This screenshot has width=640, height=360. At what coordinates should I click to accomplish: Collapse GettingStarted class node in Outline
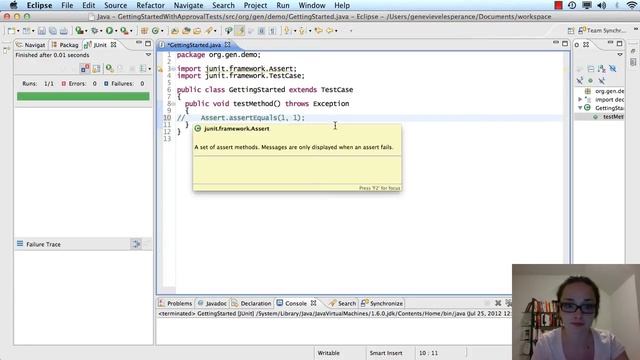click(580, 108)
